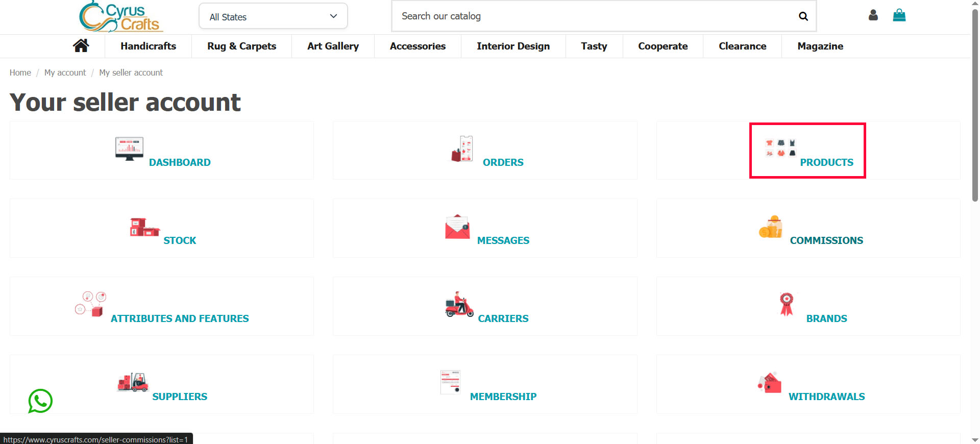Click the Dashboard monitor icon
Viewport: 980px width, 444px height.
[129, 149]
